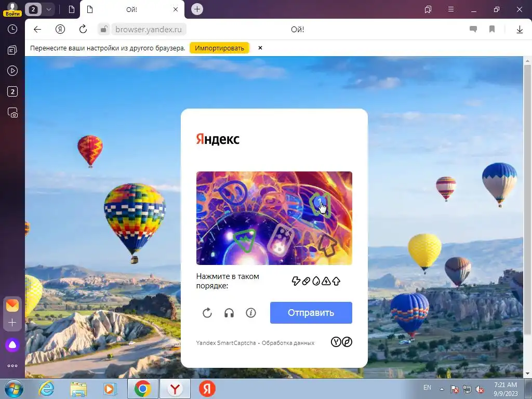Screen dimensions: 532x399
Task: Open the notes/collections sidebar icon
Action: click(x=12, y=50)
